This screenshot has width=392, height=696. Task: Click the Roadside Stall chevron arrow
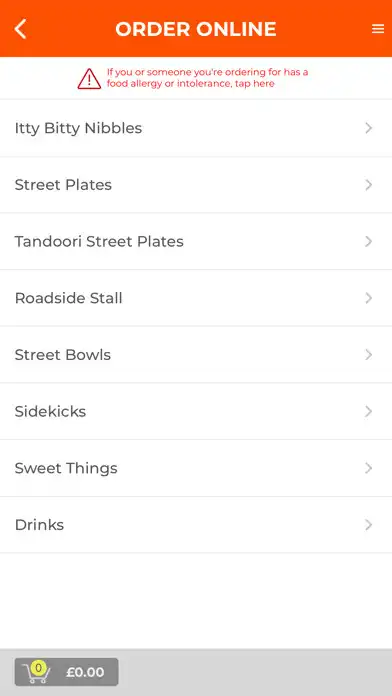pyautogui.click(x=368, y=298)
